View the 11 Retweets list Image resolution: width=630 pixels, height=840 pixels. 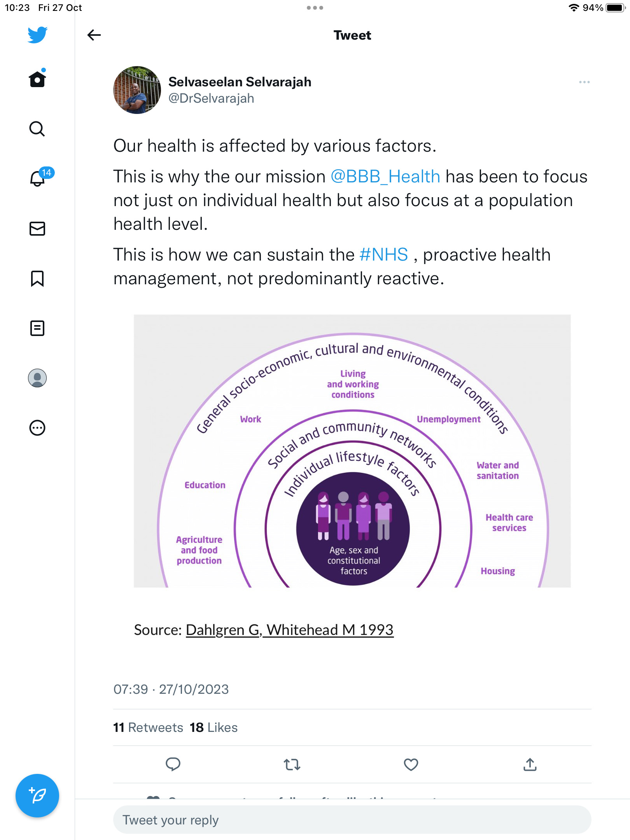click(x=148, y=727)
